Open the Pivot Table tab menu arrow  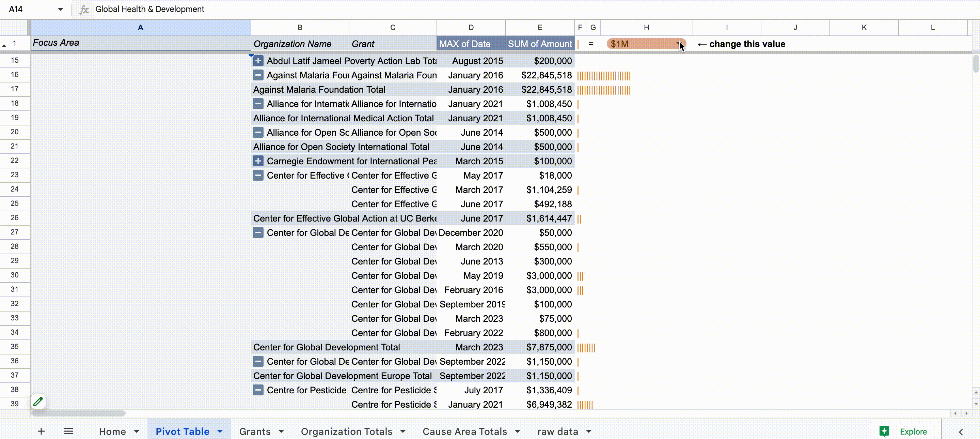pyautogui.click(x=220, y=432)
